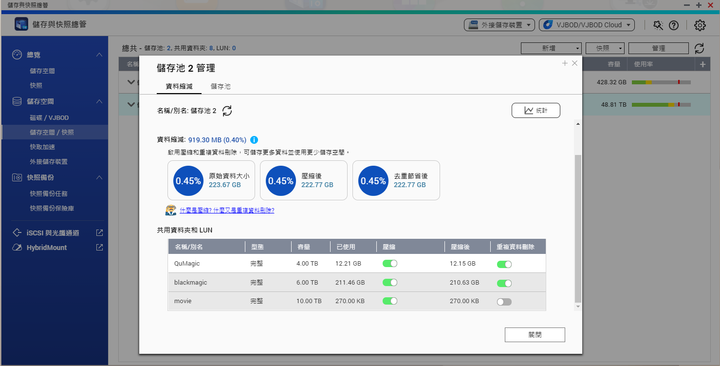Open the Create (新增) dropdown button
Image resolution: width=720 pixels, height=366 pixels.
(x=551, y=48)
